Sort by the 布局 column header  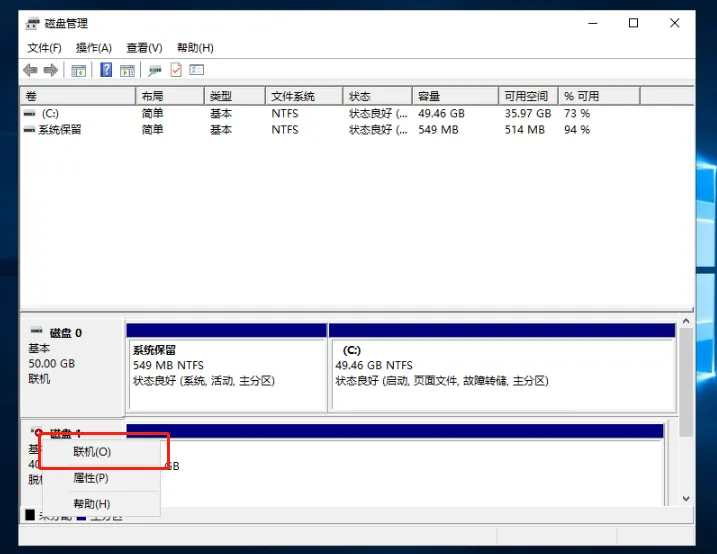[x=170, y=96]
